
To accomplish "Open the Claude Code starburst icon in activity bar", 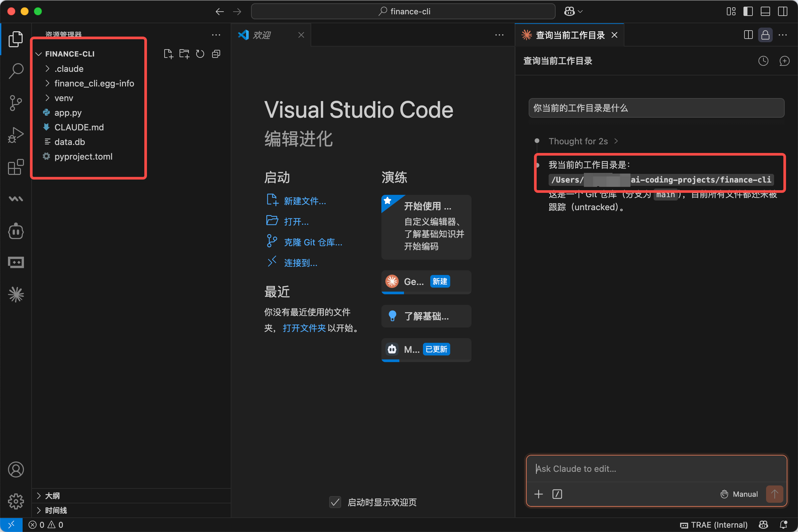I will coord(16,295).
